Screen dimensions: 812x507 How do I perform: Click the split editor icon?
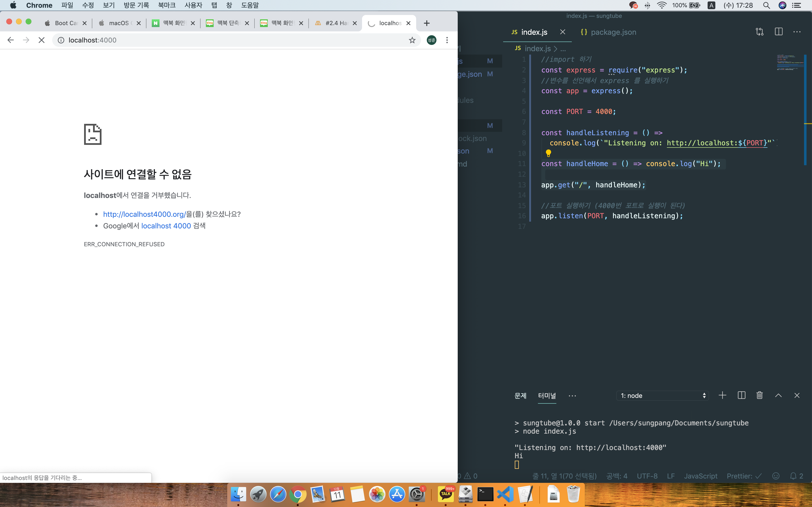(778, 32)
